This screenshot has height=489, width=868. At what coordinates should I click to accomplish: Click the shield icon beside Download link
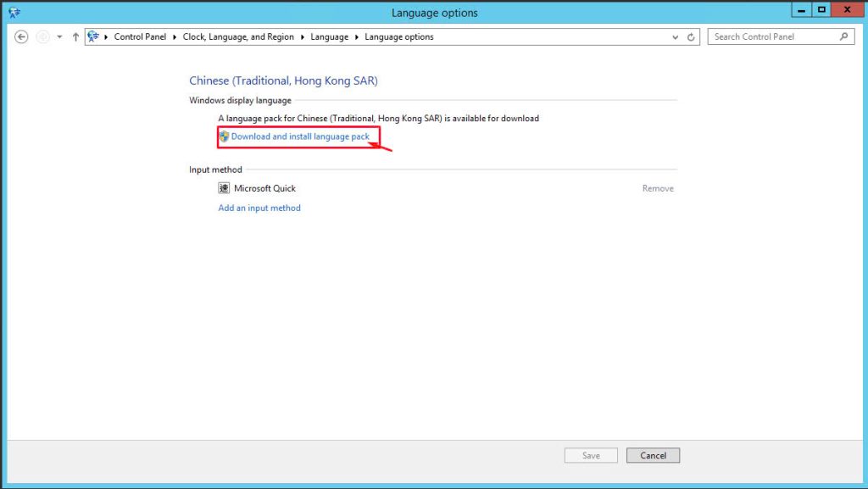click(x=224, y=136)
